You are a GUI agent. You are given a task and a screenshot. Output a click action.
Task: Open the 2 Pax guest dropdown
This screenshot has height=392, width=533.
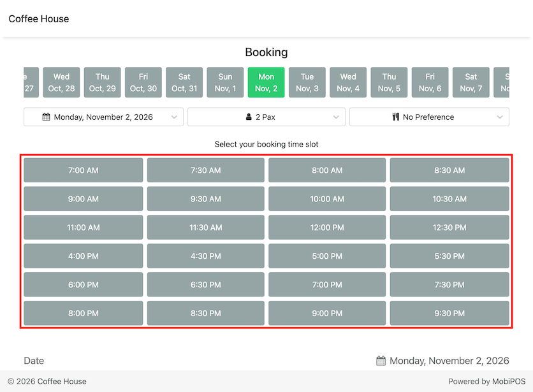266,117
